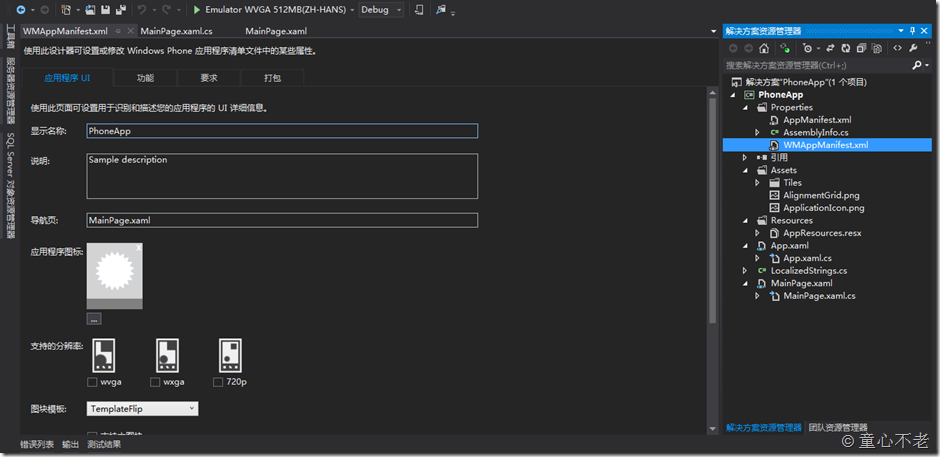Switch to 团队资源管理器 tab at bottom
This screenshot has width=940, height=457.
coord(837,428)
